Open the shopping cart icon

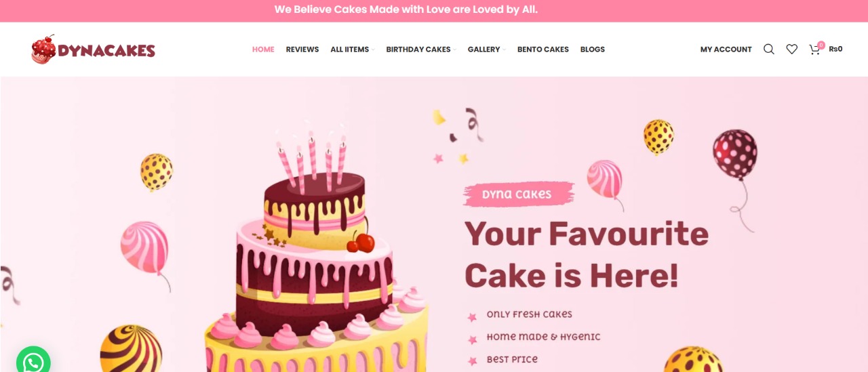coord(814,49)
